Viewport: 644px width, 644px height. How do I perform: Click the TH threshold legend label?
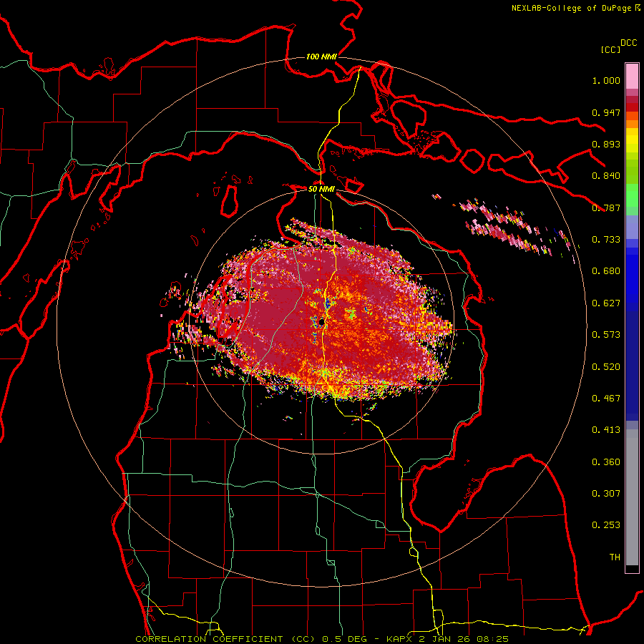tap(615, 557)
